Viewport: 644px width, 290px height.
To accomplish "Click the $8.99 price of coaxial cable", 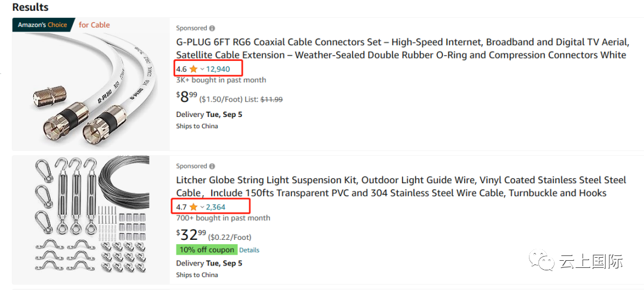I will [x=187, y=97].
